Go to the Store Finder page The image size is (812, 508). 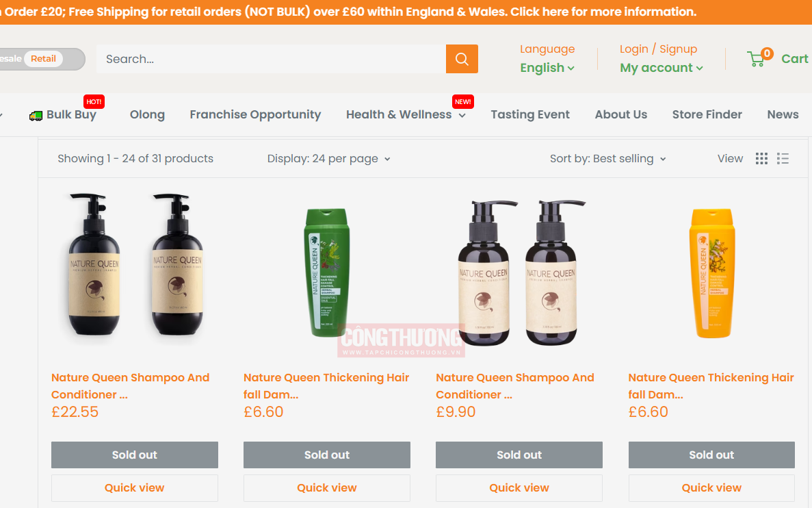click(707, 114)
